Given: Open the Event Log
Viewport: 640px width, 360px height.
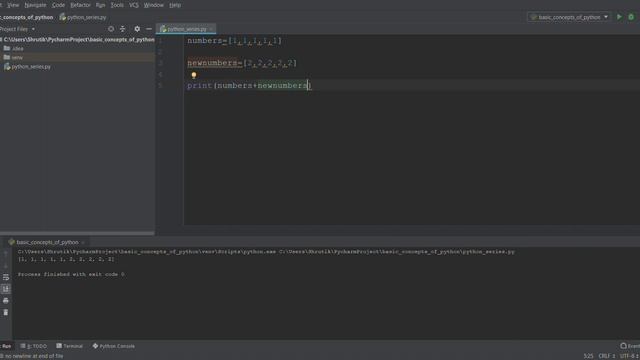Looking at the screenshot, I should point(630,346).
